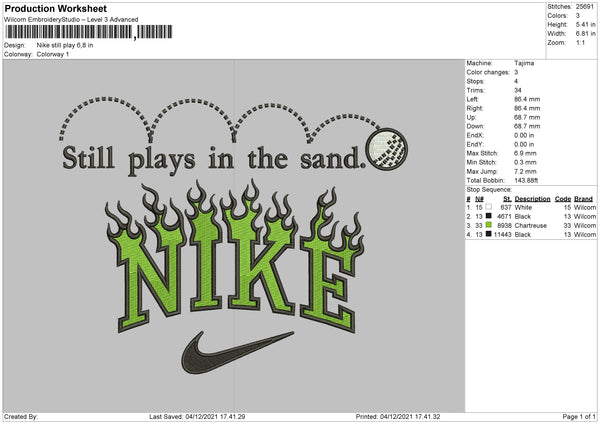Click the Stops value 4
600x424 pixels.
pos(516,81)
